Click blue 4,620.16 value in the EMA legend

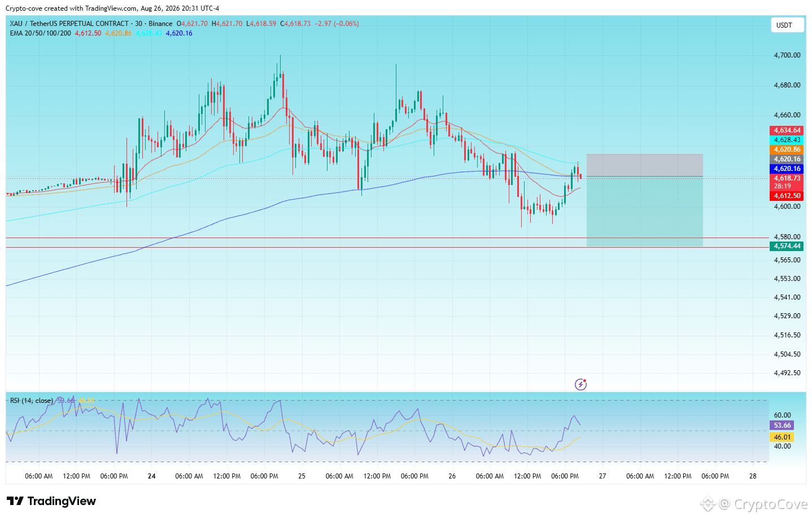[179, 33]
